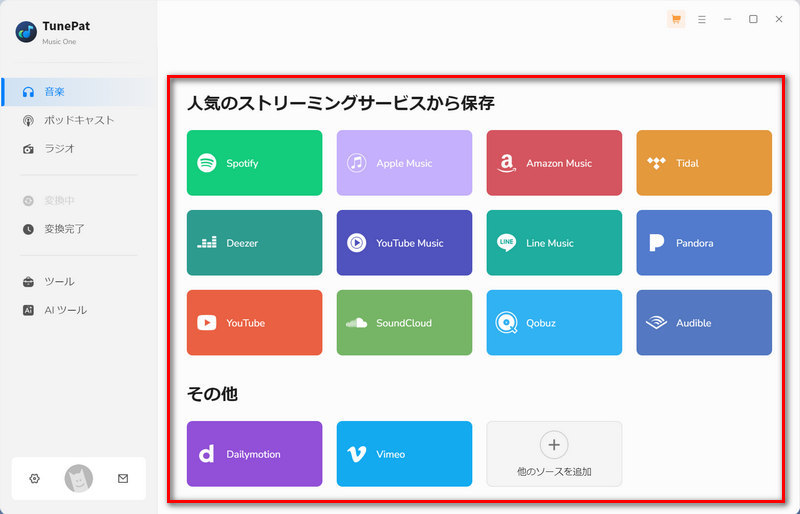
Task: Open the Qobuz tile
Action: [x=554, y=323]
